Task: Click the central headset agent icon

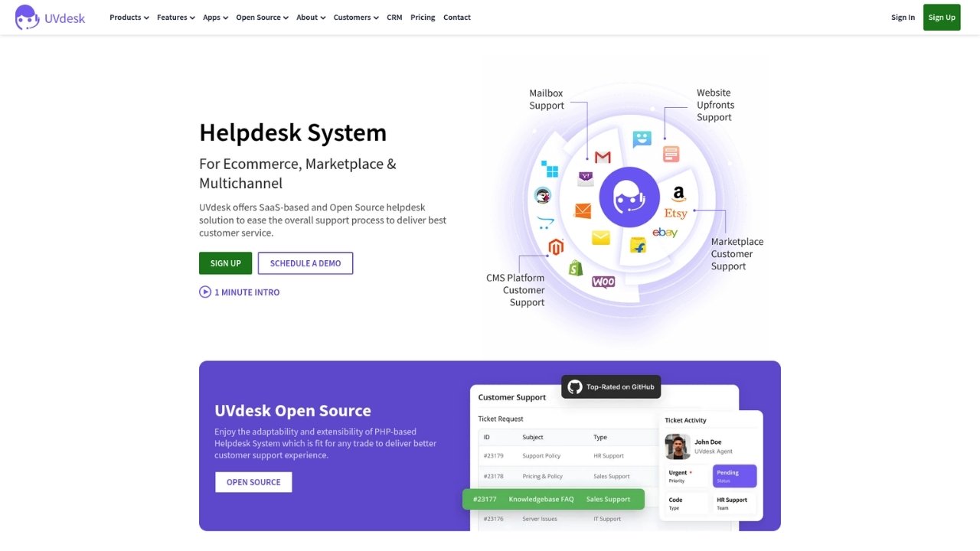Action: [629, 197]
